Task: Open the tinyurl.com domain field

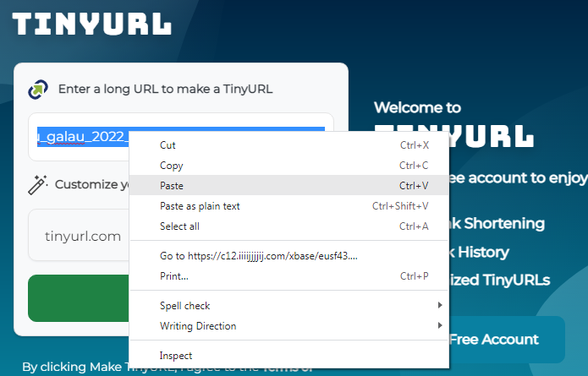Action: coord(79,235)
